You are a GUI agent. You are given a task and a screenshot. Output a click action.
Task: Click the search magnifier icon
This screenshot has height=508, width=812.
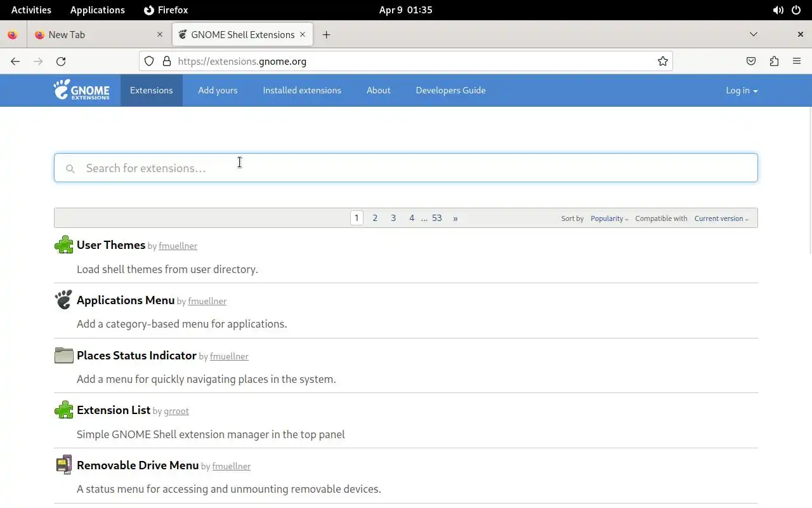[70, 168]
